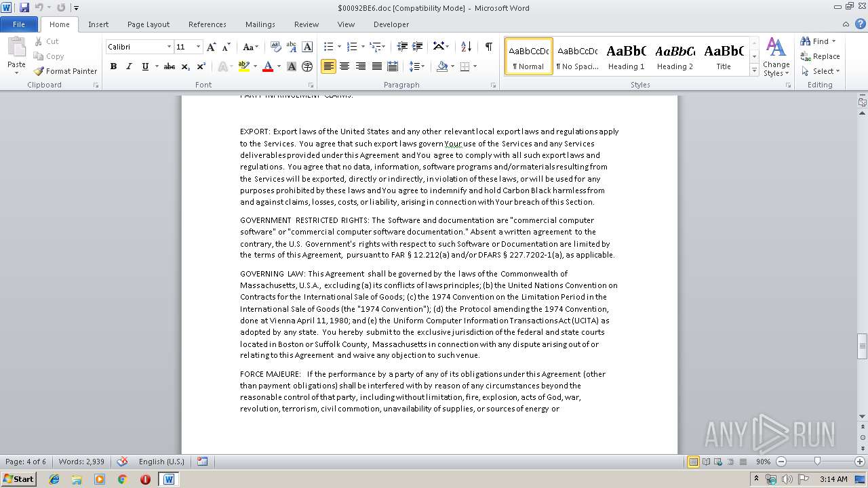Open the Line Spacing dropdown
Viewport: 868px width, 488px height.
417,66
